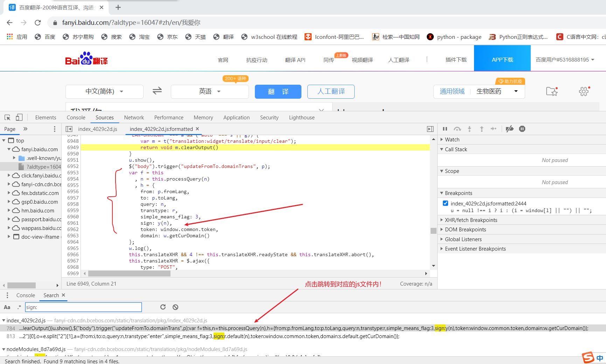Image resolution: width=606 pixels, height=364 pixels.
Task: Switch to the Network tab
Action: coord(134,118)
